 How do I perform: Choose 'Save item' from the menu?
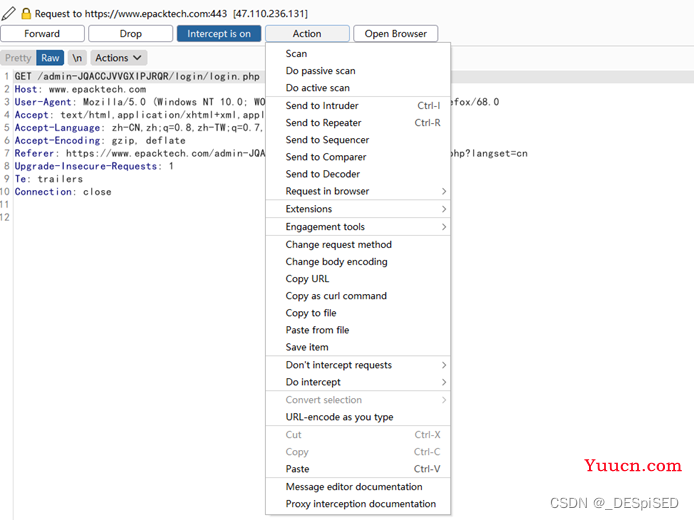358,347
